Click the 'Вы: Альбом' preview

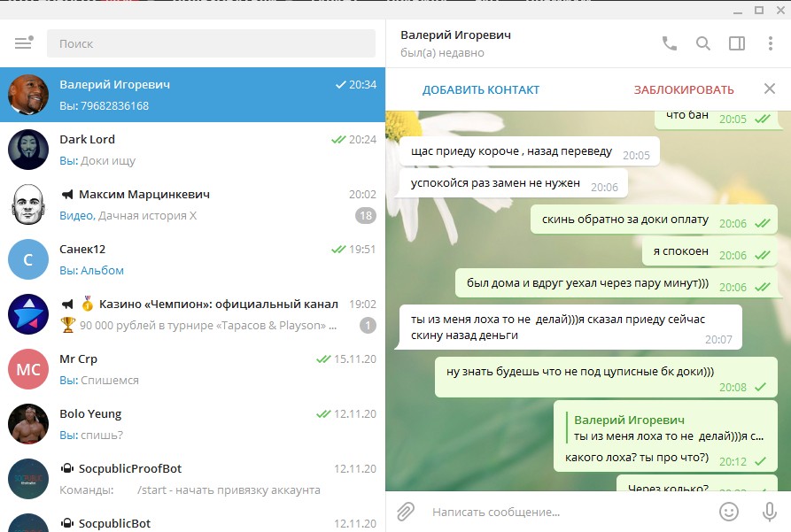click(x=91, y=271)
